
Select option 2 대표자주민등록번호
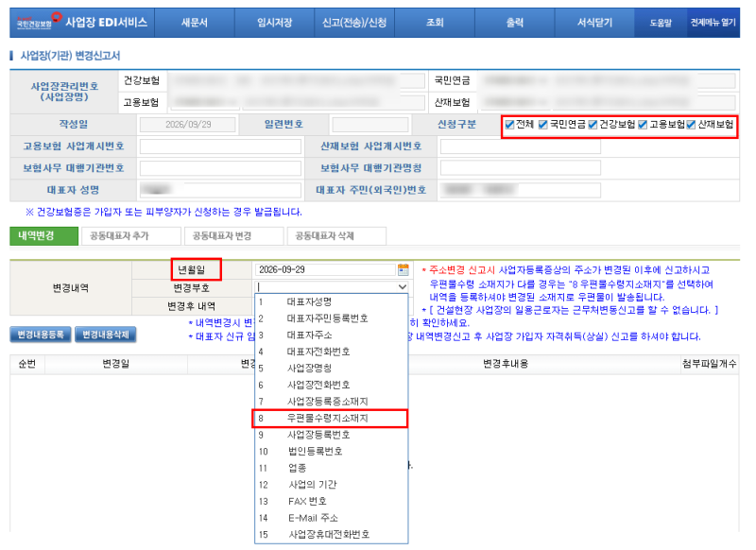332,318
